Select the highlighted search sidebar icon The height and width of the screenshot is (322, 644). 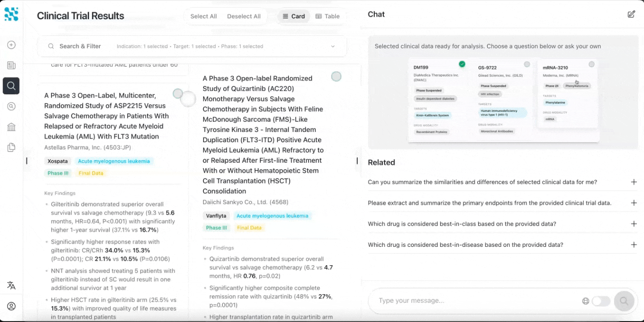[11, 85]
